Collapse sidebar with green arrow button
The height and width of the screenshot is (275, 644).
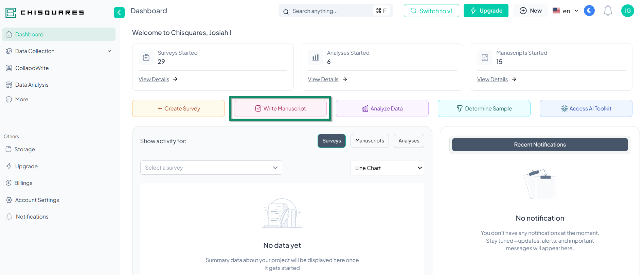(119, 13)
